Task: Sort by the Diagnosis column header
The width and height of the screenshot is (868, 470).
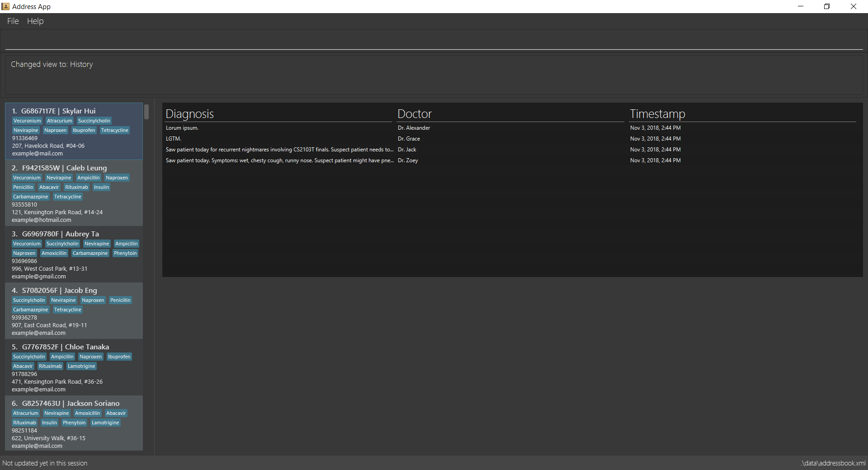Action: 278,114
